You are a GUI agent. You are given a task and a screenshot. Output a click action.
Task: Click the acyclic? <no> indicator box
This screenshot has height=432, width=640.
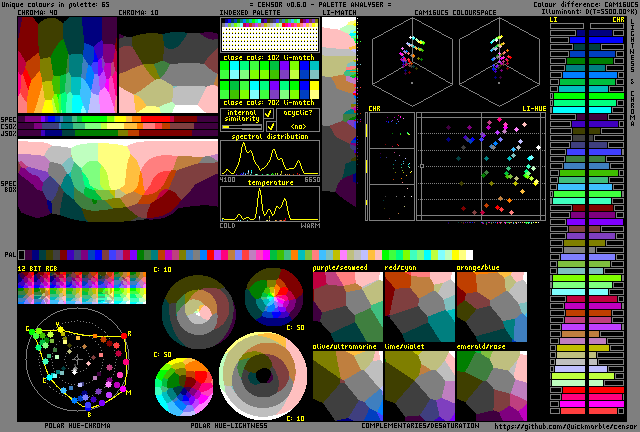pos(298,121)
